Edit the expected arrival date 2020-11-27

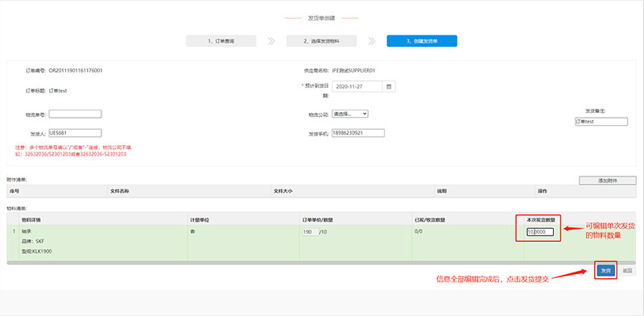coord(357,86)
